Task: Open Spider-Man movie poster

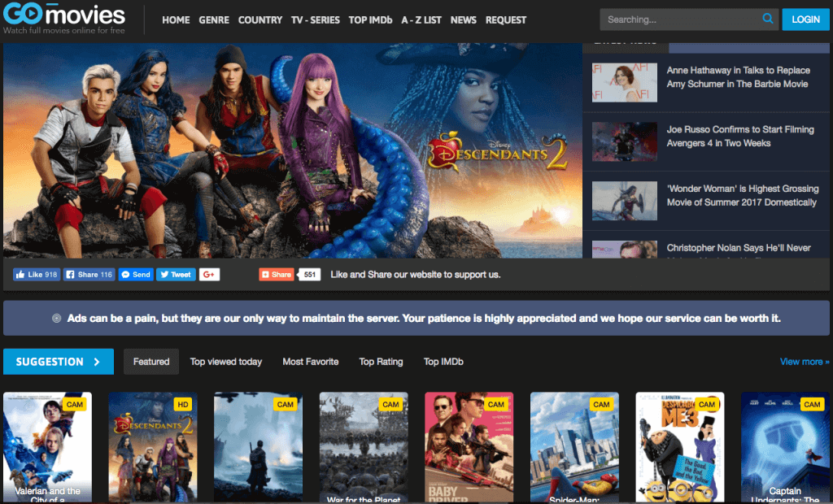Action: (x=574, y=447)
